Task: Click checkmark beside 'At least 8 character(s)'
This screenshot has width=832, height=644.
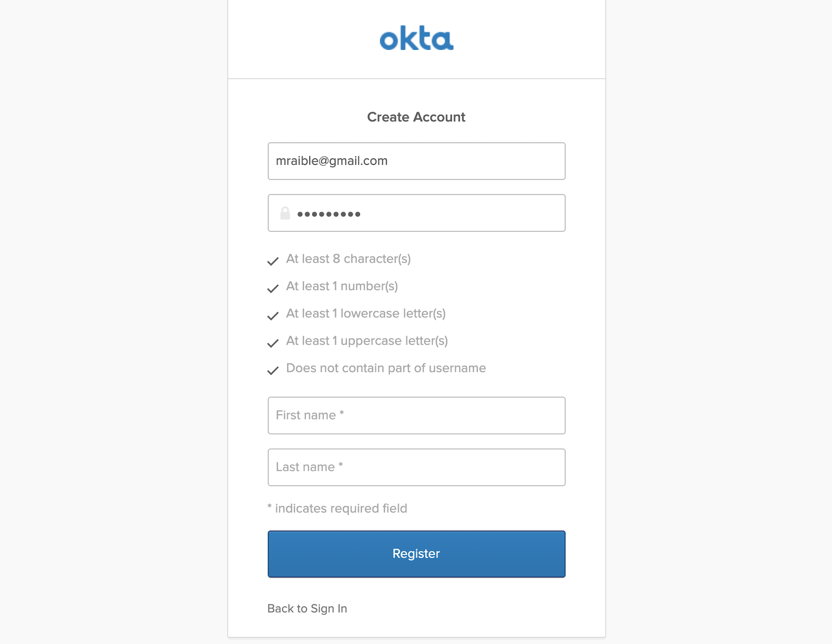Action: (273, 261)
